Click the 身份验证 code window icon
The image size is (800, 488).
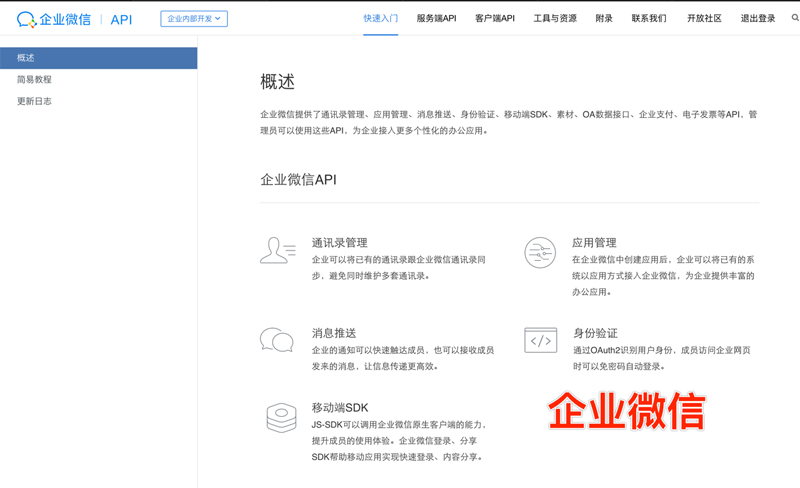[540, 340]
